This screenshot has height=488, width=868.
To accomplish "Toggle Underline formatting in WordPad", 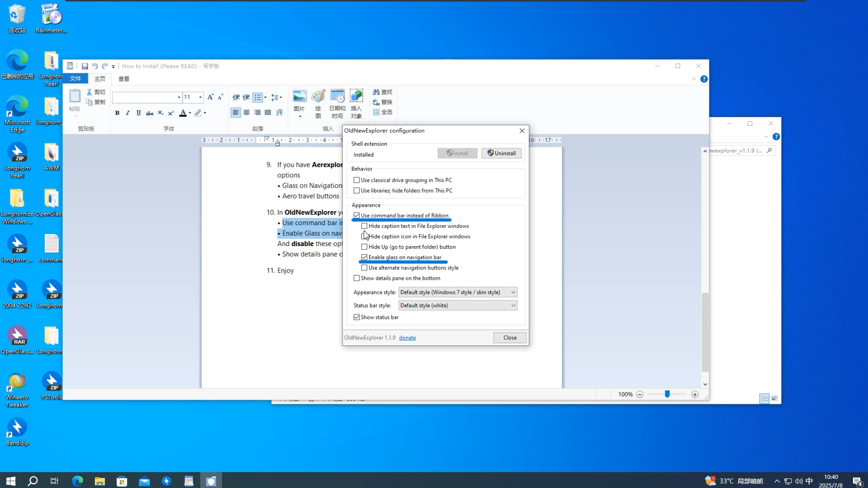I will click(138, 113).
